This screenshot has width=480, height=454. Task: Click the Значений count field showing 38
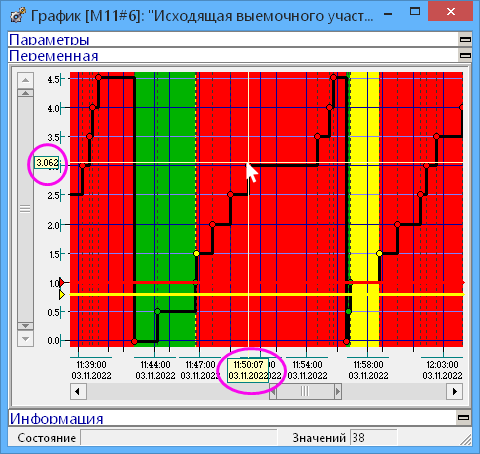point(373,437)
